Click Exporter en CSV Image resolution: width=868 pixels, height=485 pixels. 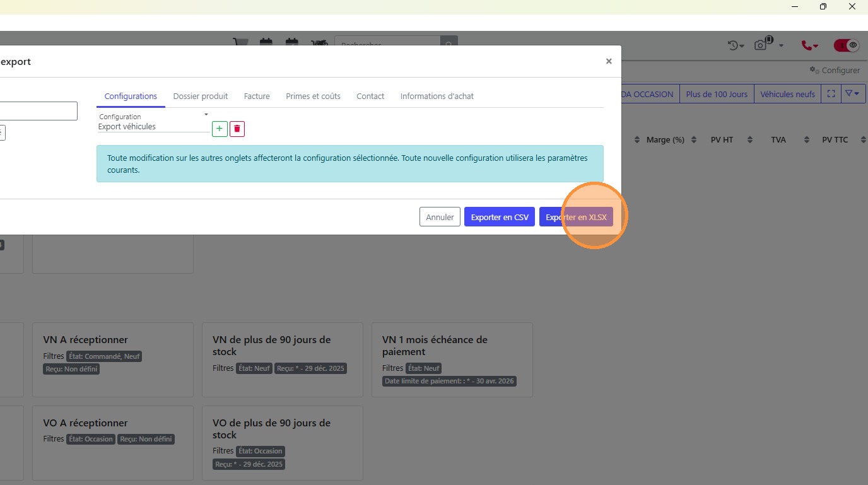click(x=500, y=217)
